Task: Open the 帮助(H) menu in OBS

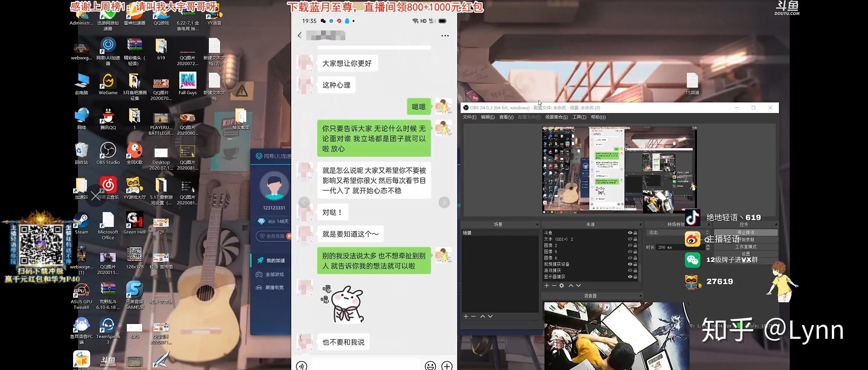Action: [598, 117]
